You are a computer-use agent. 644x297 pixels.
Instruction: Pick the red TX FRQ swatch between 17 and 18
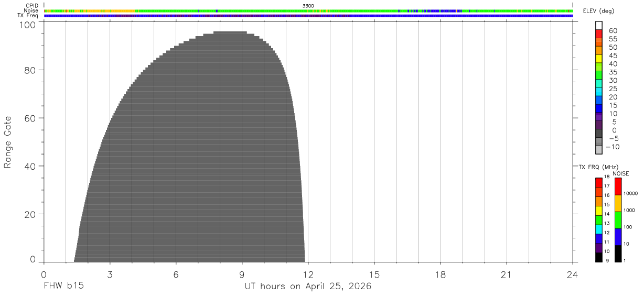(x=599, y=182)
